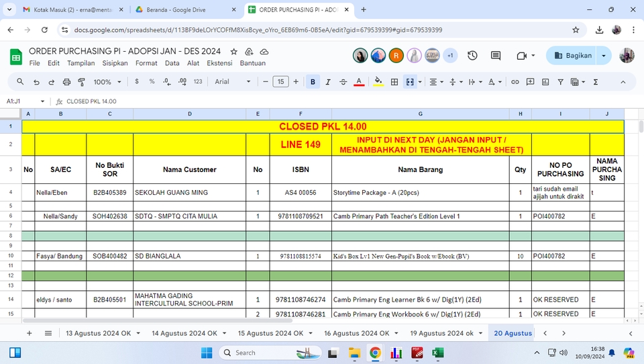Bookmark this page star icon
This screenshot has width=644, height=364.
(576, 30)
